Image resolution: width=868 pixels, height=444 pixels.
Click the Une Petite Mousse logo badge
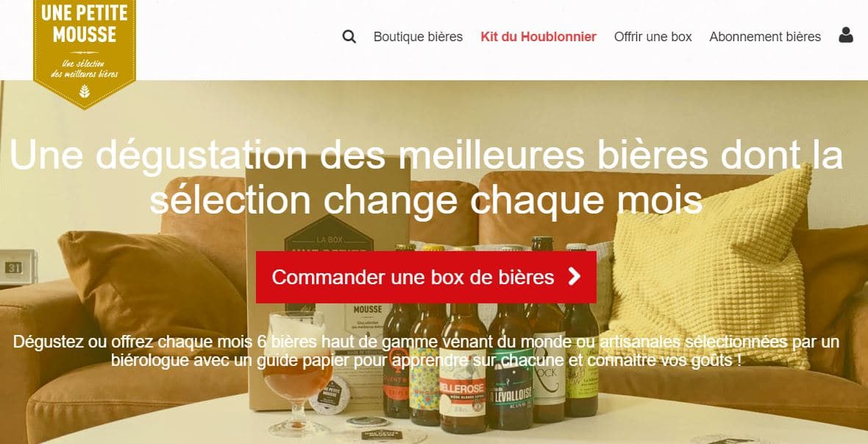pyautogui.click(x=84, y=53)
